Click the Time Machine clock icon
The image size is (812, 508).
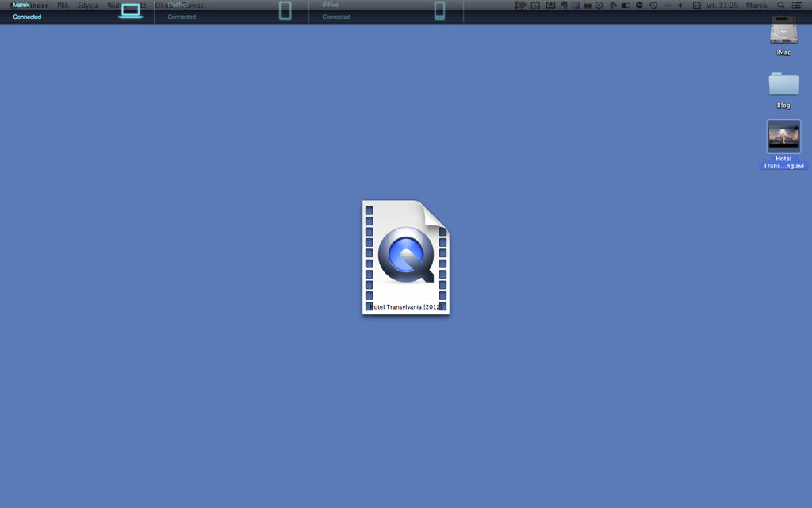tap(653, 6)
